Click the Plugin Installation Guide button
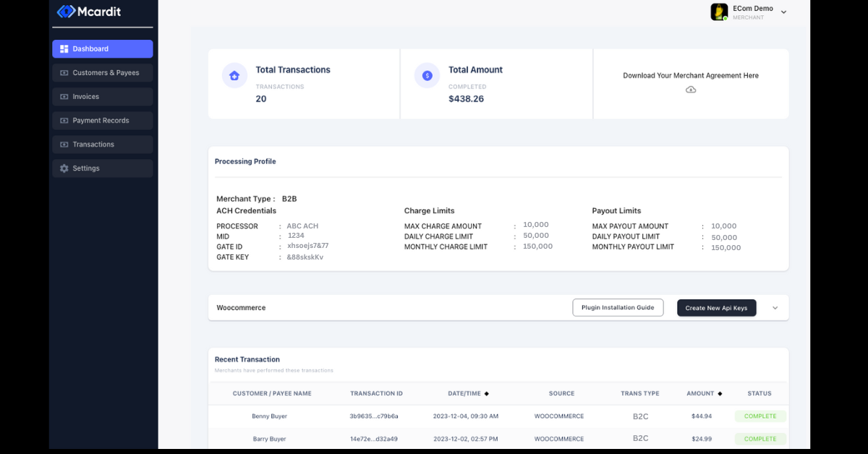This screenshot has height=454, width=868. click(618, 307)
